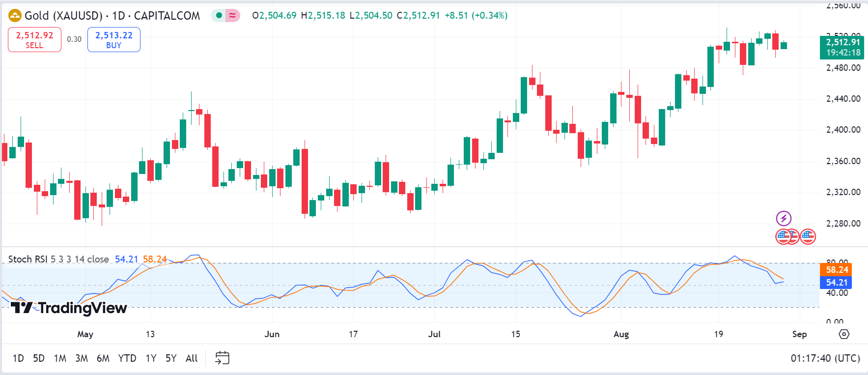Choose the YTD range option

[x=127, y=358]
